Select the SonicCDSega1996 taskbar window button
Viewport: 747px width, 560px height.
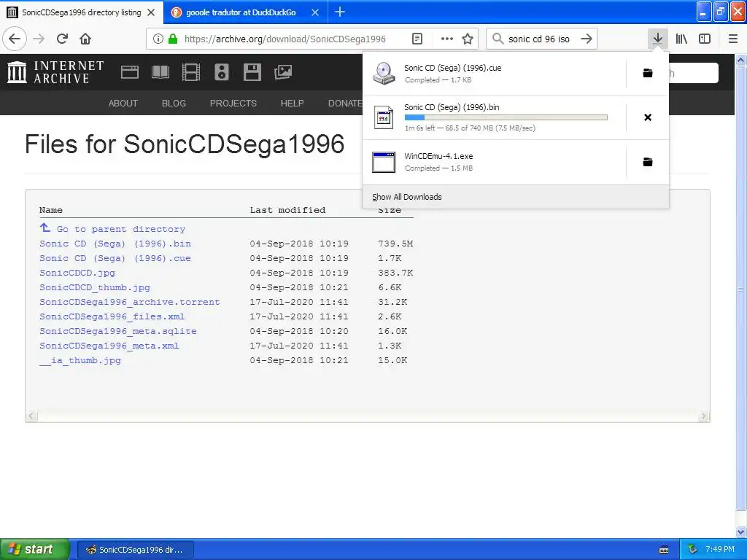[x=135, y=550]
